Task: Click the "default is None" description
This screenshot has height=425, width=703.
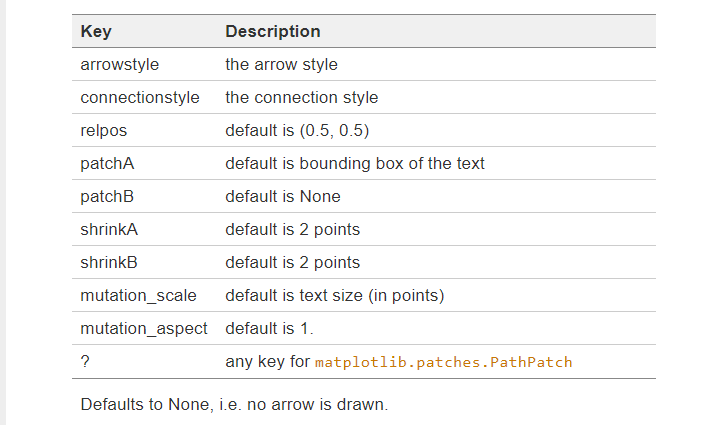Action: point(283,197)
